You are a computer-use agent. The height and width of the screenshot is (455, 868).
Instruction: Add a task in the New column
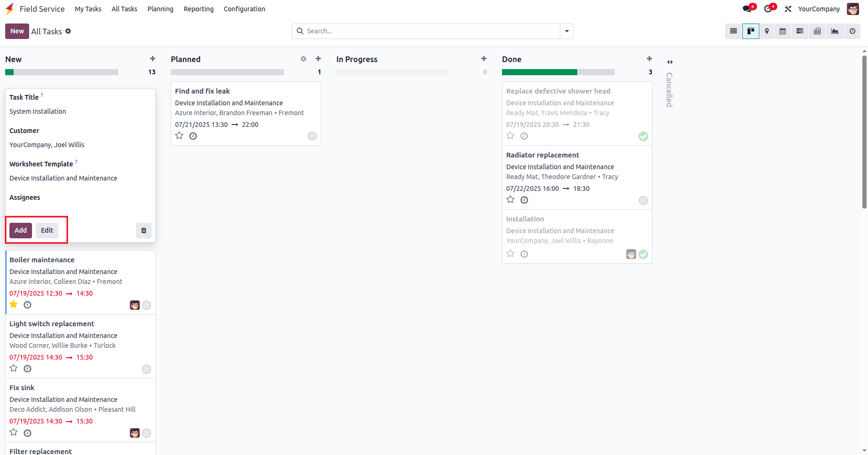tap(152, 59)
